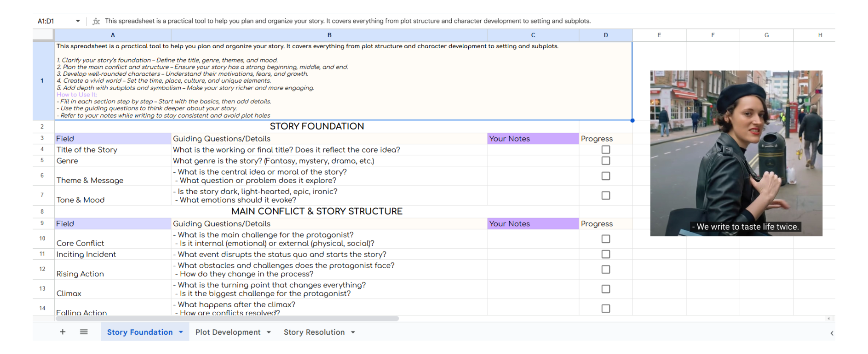Select column E header
This screenshot has height=354, width=868.
tap(659, 35)
